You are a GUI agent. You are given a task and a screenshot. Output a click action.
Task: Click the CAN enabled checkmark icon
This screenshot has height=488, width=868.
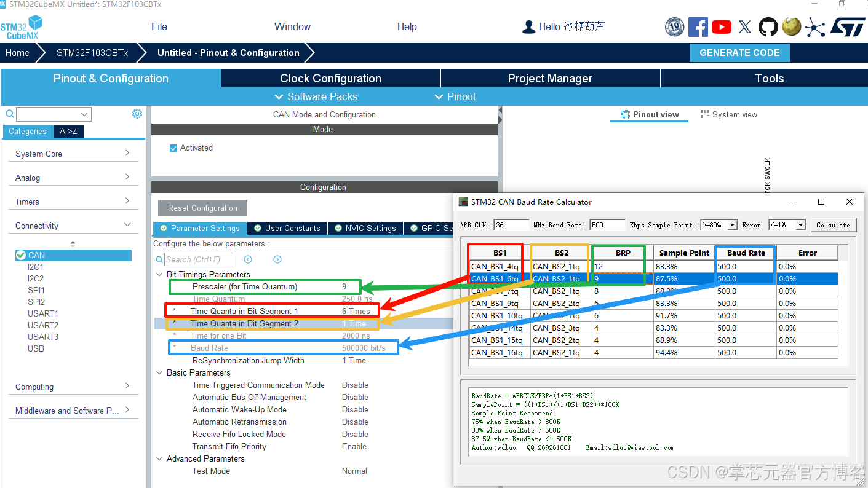[21, 255]
